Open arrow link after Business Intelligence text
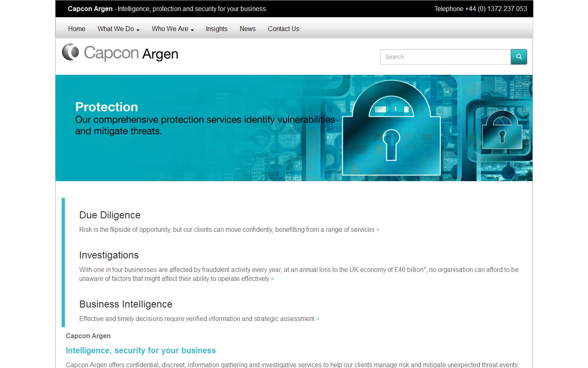Image resolution: width=588 pixels, height=368 pixels. point(318,319)
